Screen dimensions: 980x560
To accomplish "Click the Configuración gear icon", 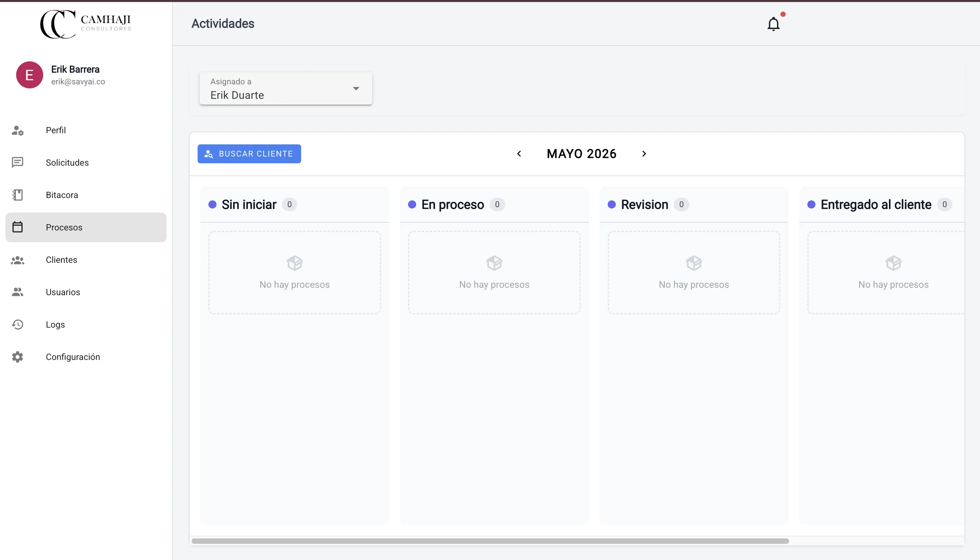I will (18, 357).
